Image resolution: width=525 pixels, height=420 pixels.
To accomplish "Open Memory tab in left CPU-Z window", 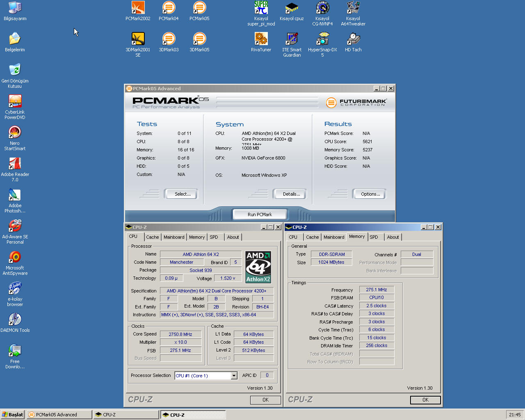I will pos(197,237).
